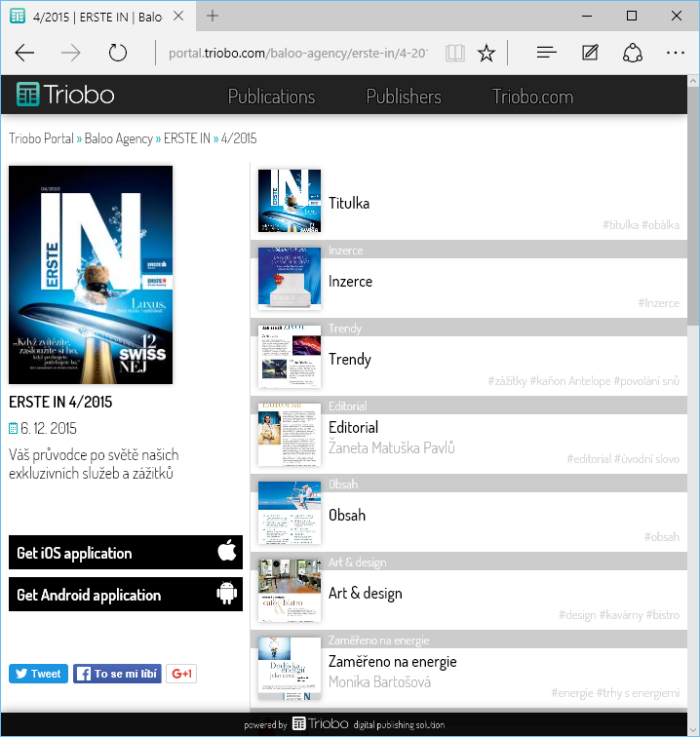Click the #Inzerce tag

(x=659, y=303)
